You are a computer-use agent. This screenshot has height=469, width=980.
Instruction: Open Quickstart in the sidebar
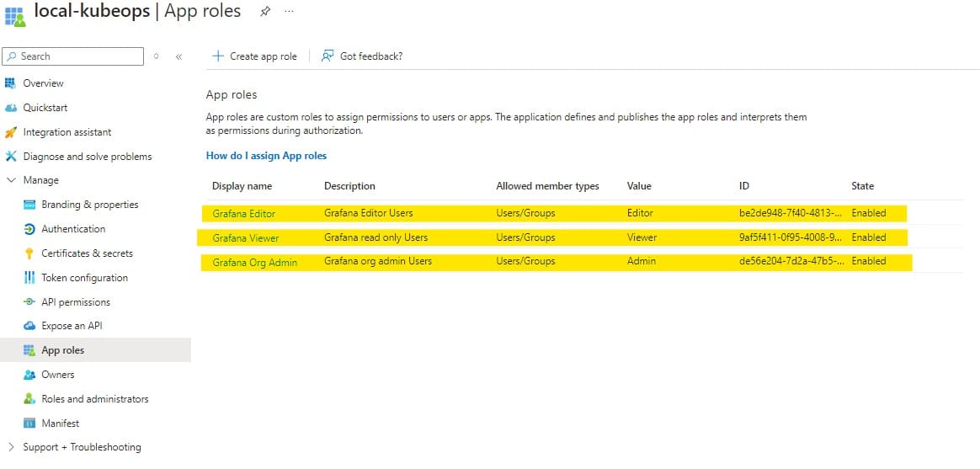coord(45,108)
